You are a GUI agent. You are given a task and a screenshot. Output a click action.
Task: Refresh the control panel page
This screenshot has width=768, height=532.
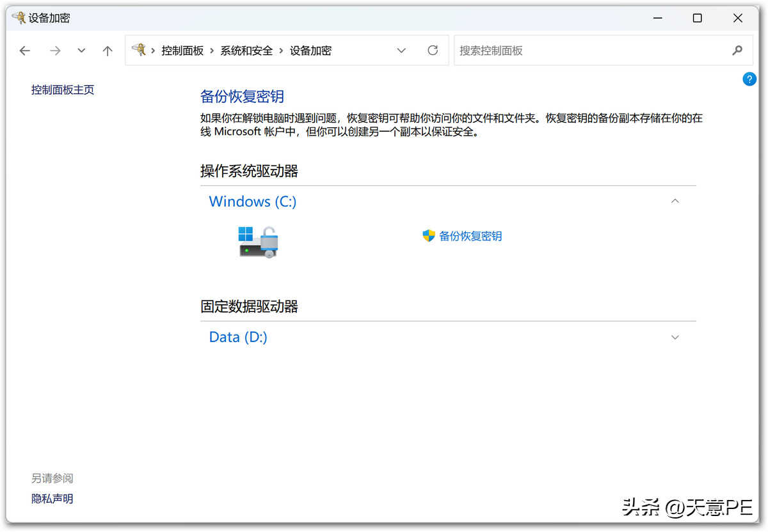pos(433,51)
